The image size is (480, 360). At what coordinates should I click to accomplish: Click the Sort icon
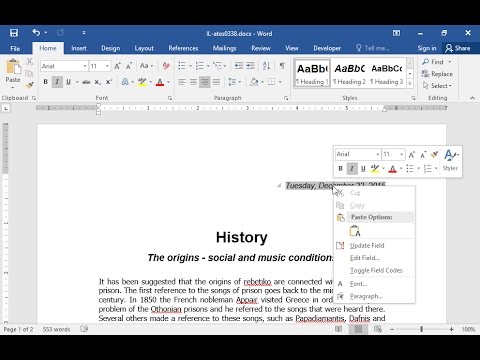(x=266, y=66)
